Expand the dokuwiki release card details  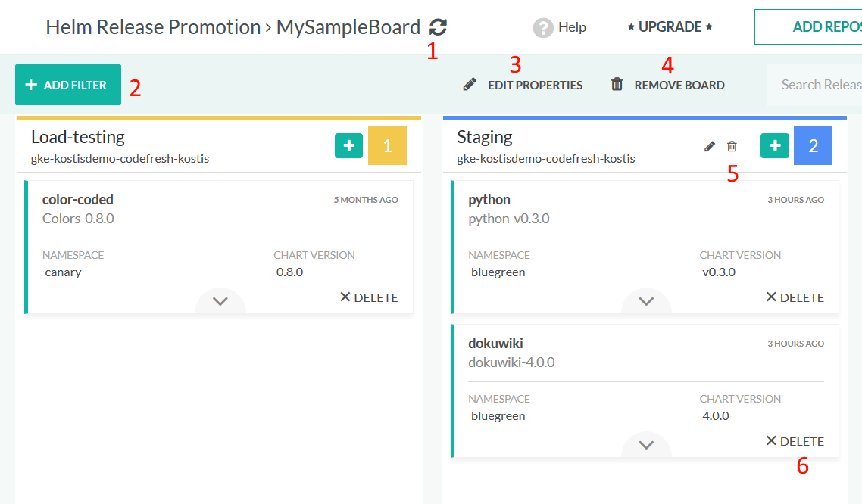pos(646,445)
